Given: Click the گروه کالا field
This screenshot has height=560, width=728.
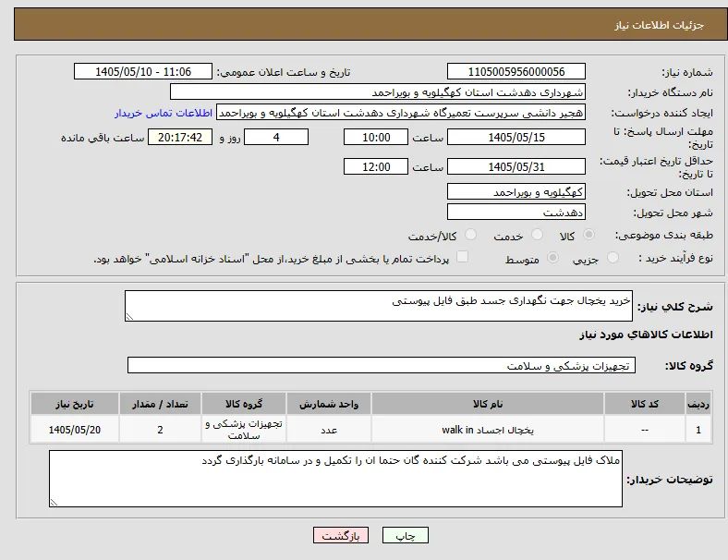Looking at the screenshot, I should click(x=382, y=365).
